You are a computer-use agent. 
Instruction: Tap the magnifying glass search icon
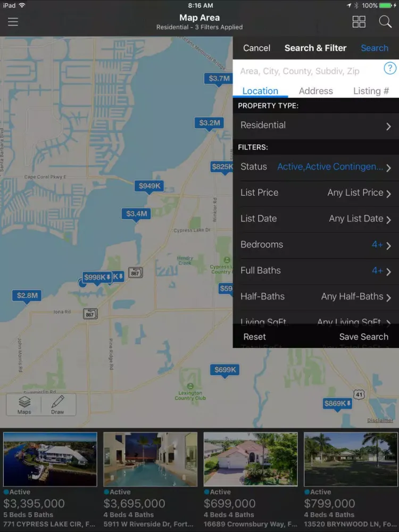pos(385,22)
